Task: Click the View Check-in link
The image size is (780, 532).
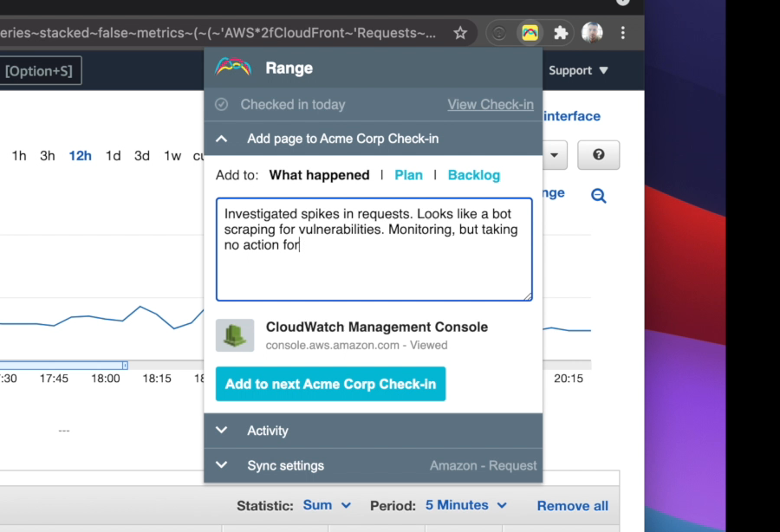Action: (x=491, y=105)
